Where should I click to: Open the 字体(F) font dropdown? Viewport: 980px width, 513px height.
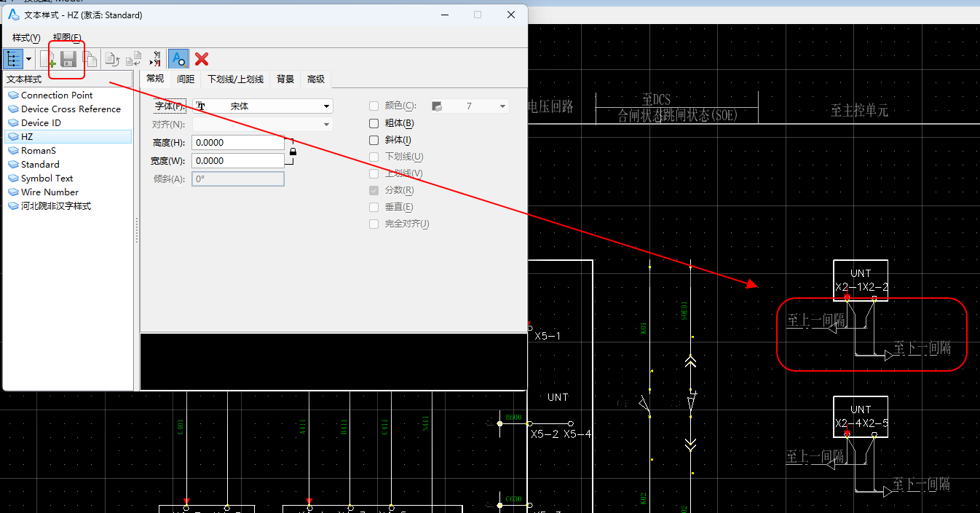pos(263,106)
